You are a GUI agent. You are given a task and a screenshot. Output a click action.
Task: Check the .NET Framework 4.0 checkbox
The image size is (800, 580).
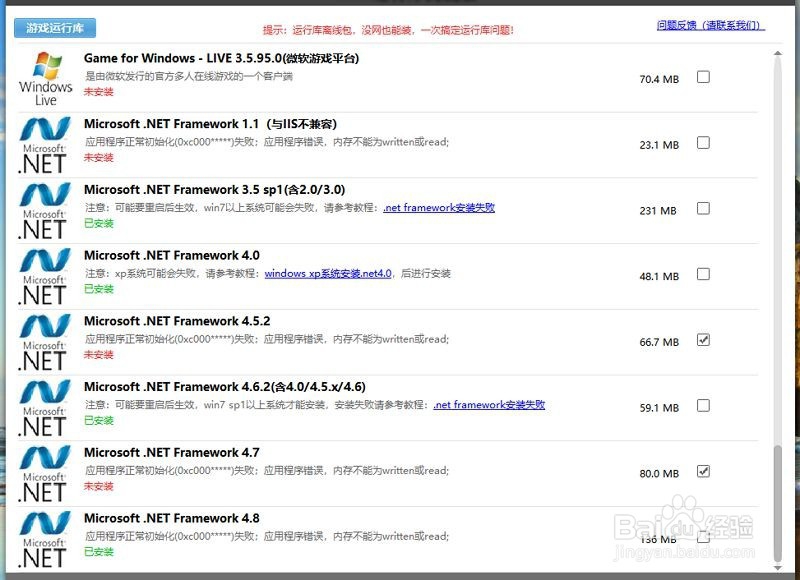(x=703, y=274)
